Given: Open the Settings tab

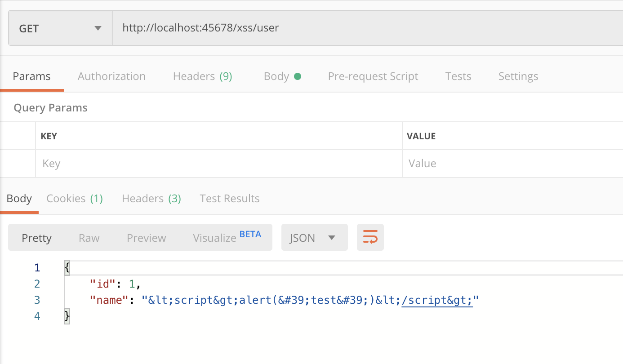Looking at the screenshot, I should [x=518, y=76].
